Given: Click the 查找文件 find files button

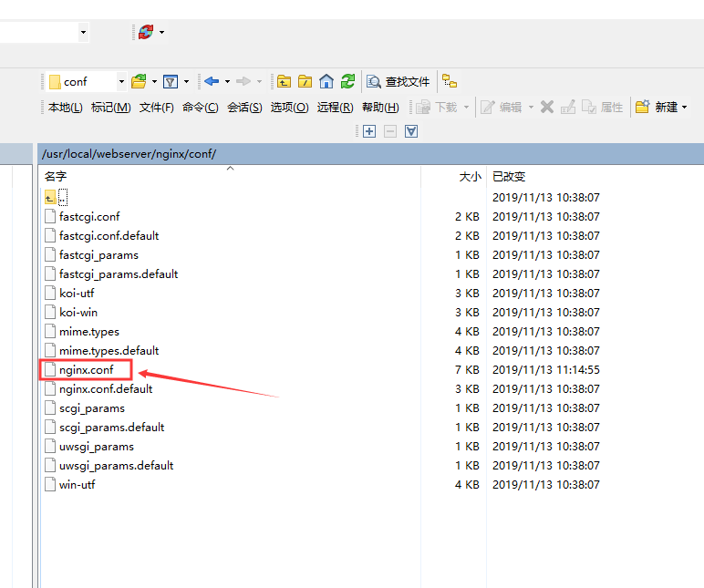Looking at the screenshot, I should point(398,82).
